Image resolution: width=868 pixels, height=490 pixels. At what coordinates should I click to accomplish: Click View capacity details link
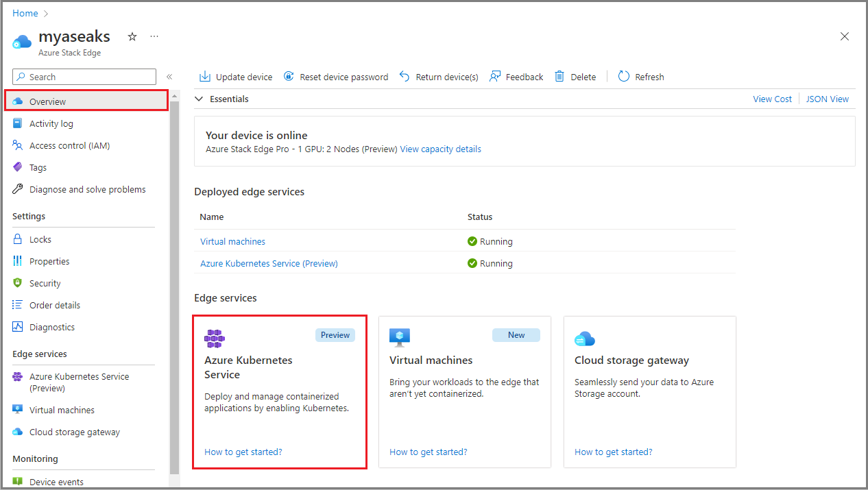(440, 149)
